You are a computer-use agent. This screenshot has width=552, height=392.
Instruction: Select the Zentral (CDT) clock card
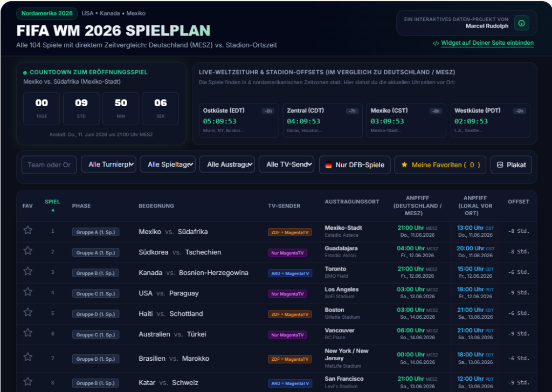pos(322,120)
